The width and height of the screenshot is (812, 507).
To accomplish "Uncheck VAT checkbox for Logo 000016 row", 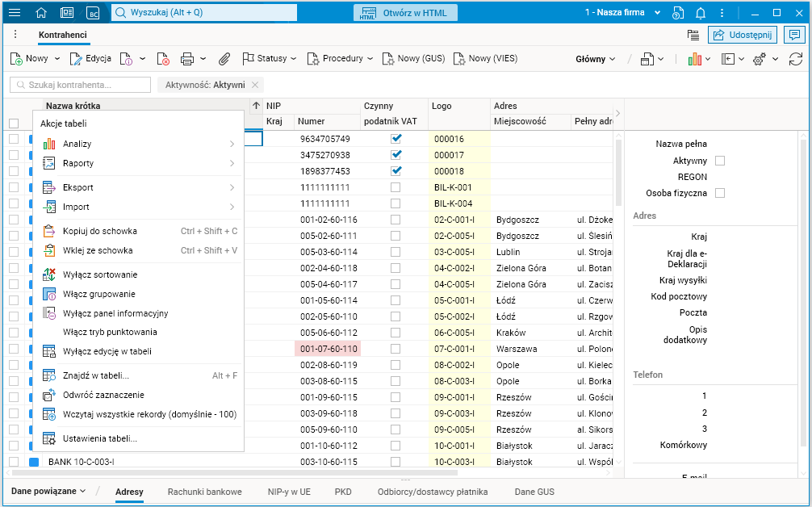I will pyautogui.click(x=396, y=139).
